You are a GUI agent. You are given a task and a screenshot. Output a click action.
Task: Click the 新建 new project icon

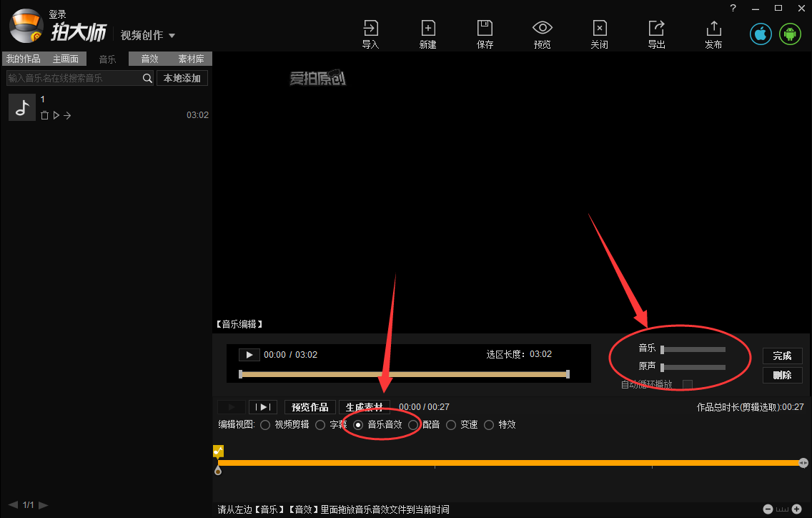[427, 29]
